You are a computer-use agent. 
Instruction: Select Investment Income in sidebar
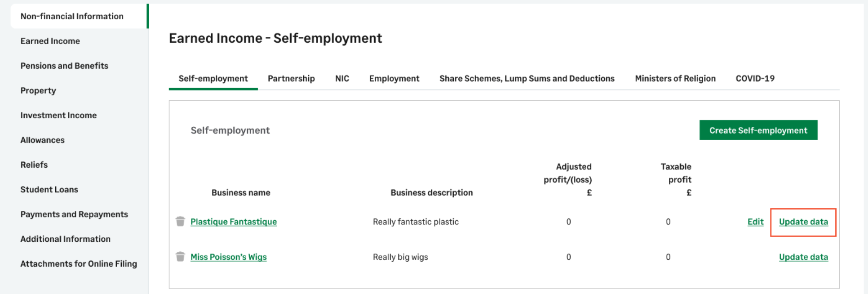(x=58, y=115)
